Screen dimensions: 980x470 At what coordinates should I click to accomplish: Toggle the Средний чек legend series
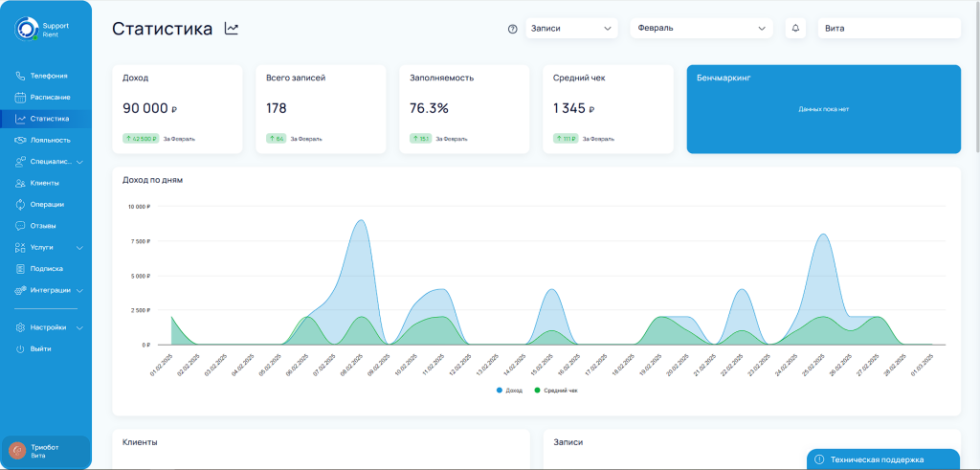tap(555, 391)
